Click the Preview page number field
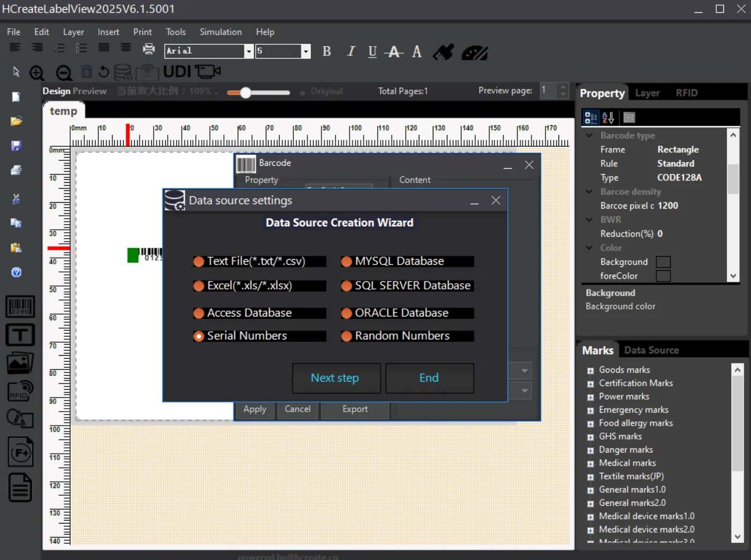Viewport: 751px width, 560px height. tap(548, 91)
